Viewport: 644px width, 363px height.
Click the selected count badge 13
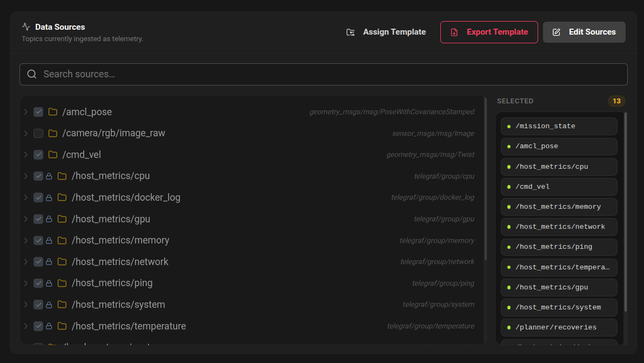coord(616,101)
